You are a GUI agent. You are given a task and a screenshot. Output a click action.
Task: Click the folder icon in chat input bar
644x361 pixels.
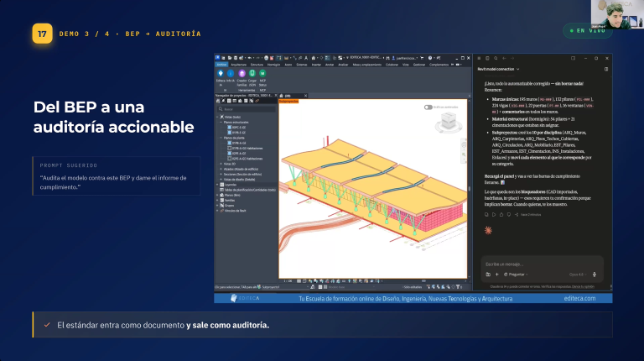(488, 275)
